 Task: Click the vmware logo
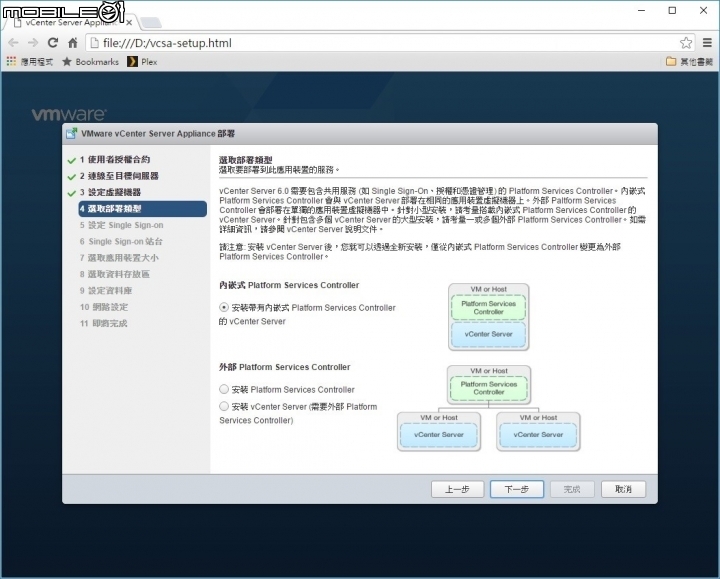[69, 114]
